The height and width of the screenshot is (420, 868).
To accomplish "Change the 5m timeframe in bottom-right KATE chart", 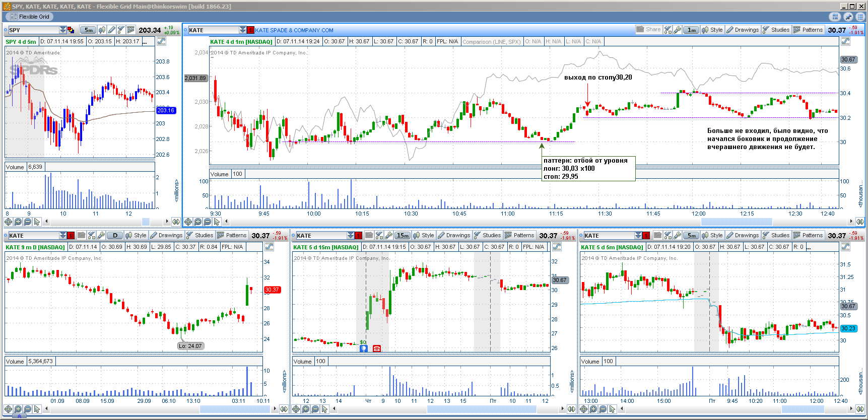I will pyautogui.click(x=691, y=236).
